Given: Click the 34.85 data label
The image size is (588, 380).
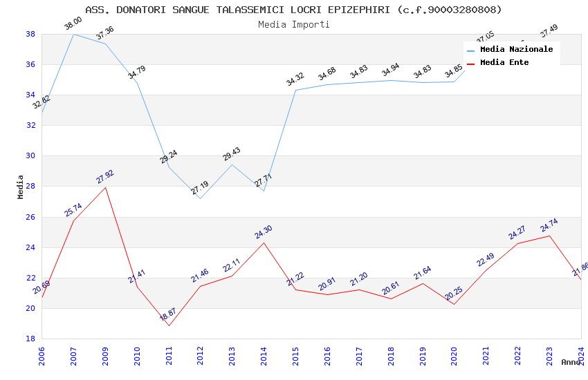Looking at the screenshot, I should pyautogui.click(x=454, y=71).
